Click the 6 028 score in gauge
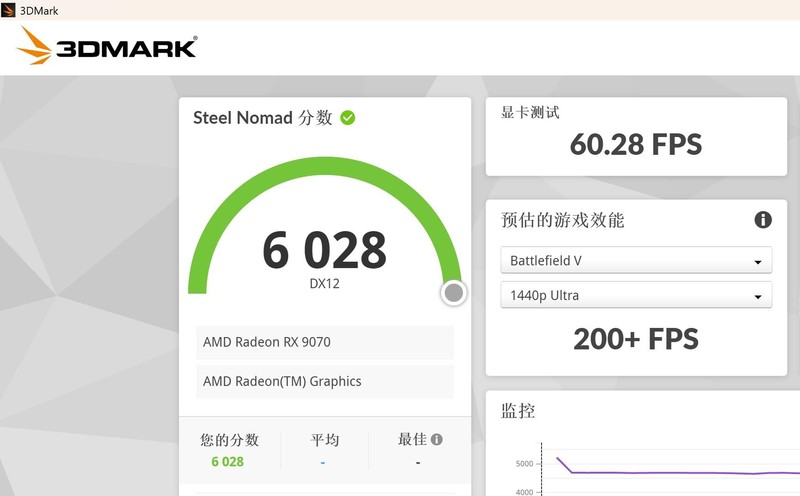Viewport: 800px width, 496px height. pos(324,250)
